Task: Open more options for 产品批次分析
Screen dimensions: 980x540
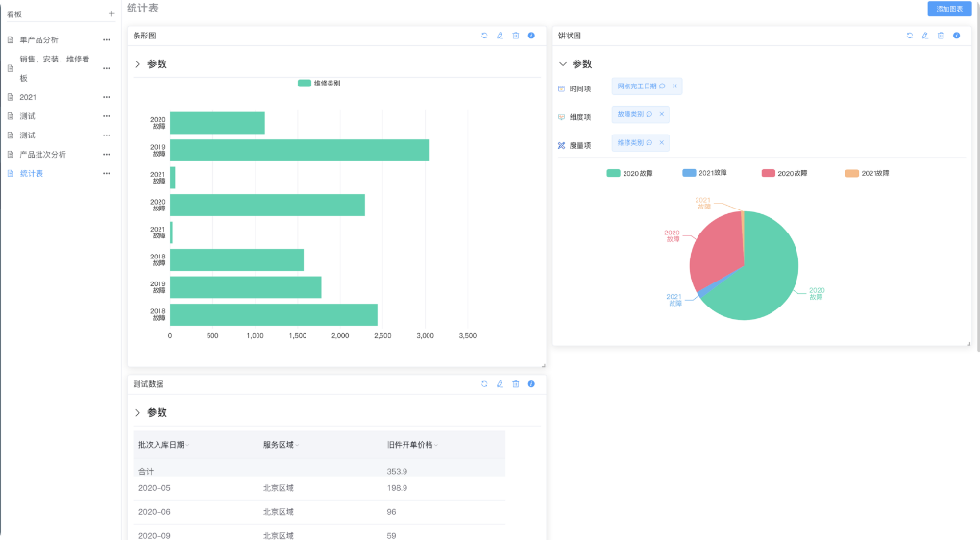Action: (x=107, y=155)
